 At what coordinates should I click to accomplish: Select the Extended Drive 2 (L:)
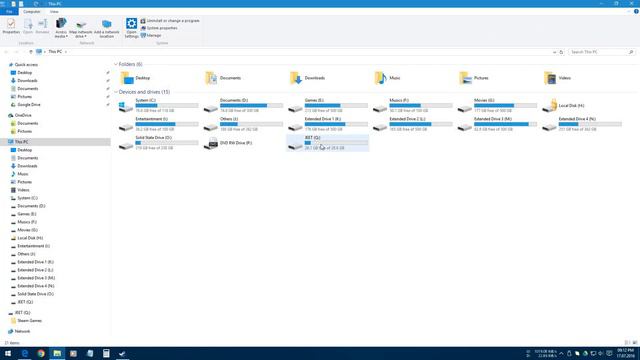tap(413, 124)
